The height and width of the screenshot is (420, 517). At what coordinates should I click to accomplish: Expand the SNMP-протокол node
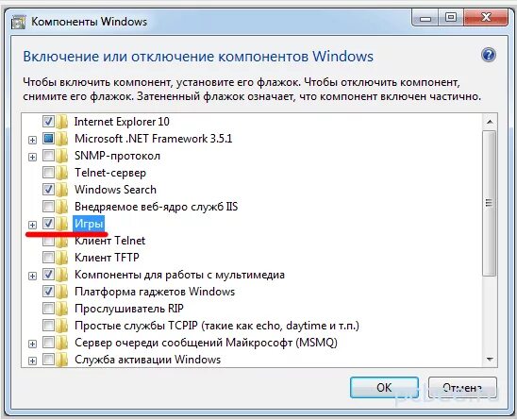pos(32,157)
